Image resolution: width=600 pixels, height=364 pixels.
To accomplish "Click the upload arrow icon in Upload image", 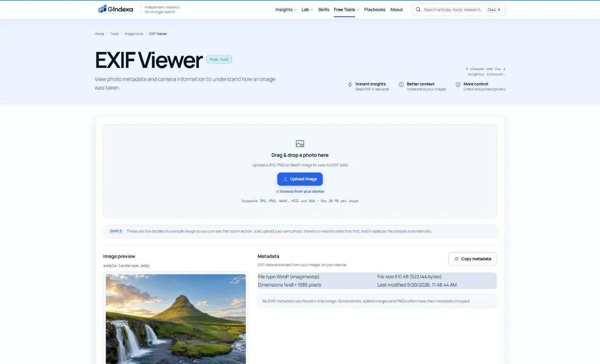I will [x=285, y=179].
